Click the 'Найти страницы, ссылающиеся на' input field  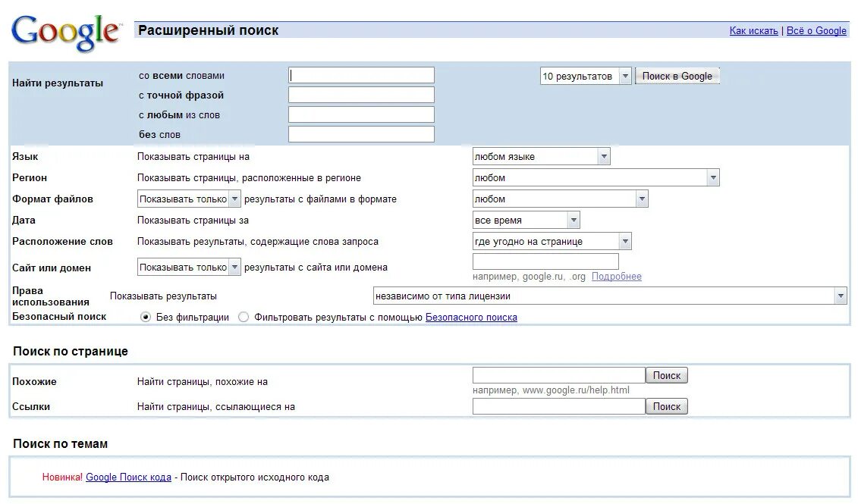pyautogui.click(x=558, y=405)
